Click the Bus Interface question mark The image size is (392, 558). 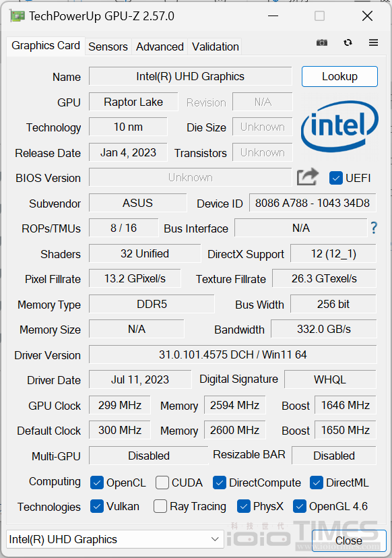pyautogui.click(x=374, y=228)
